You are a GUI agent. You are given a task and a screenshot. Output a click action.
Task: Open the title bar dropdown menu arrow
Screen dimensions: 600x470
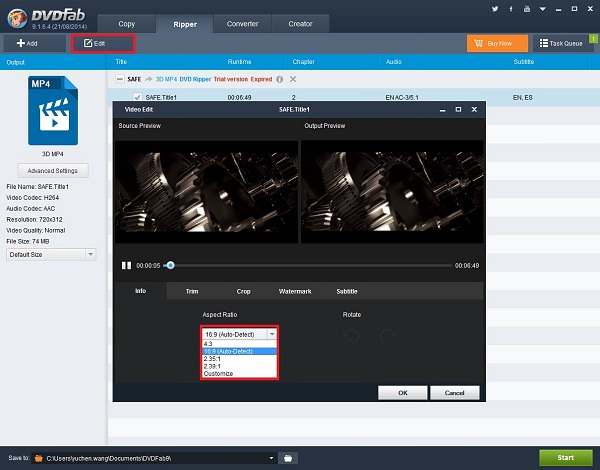(x=543, y=9)
